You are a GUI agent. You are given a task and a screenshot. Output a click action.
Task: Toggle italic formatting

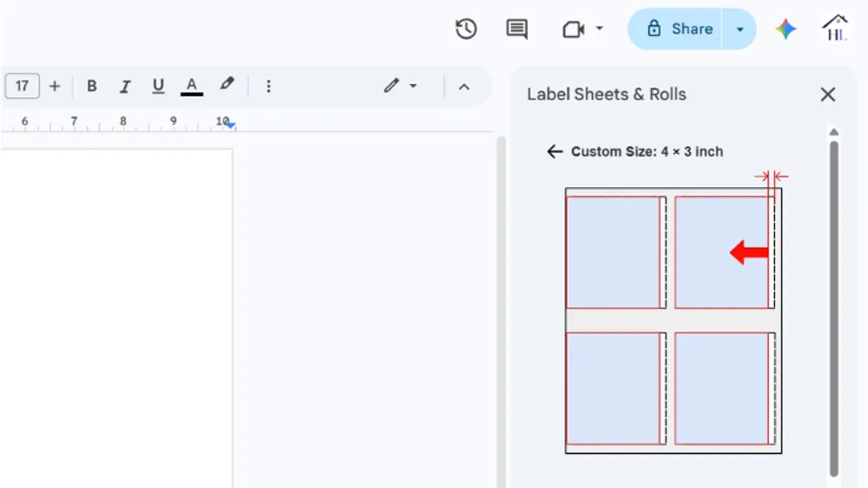tap(125, 86)
